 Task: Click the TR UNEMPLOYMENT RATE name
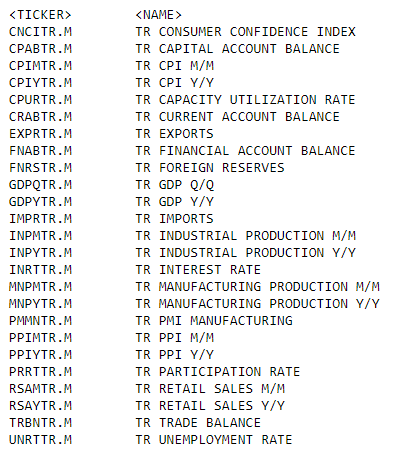(x=214, y=440)
